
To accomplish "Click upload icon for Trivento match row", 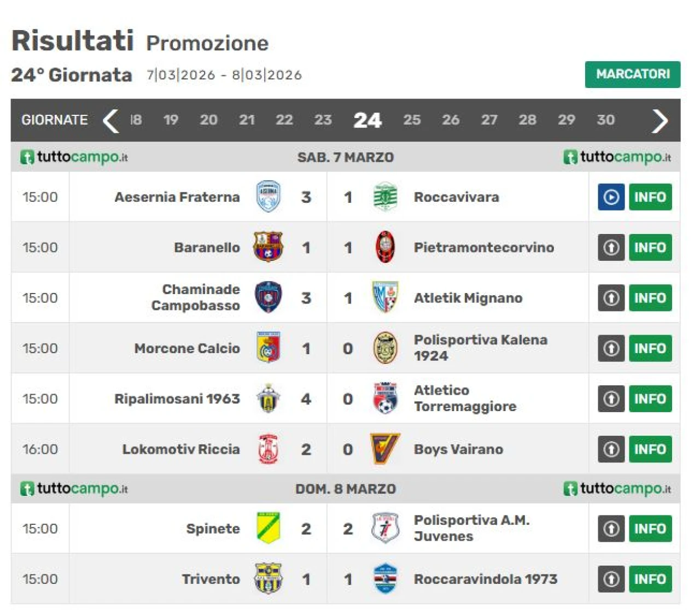I will tap(611, 579).
